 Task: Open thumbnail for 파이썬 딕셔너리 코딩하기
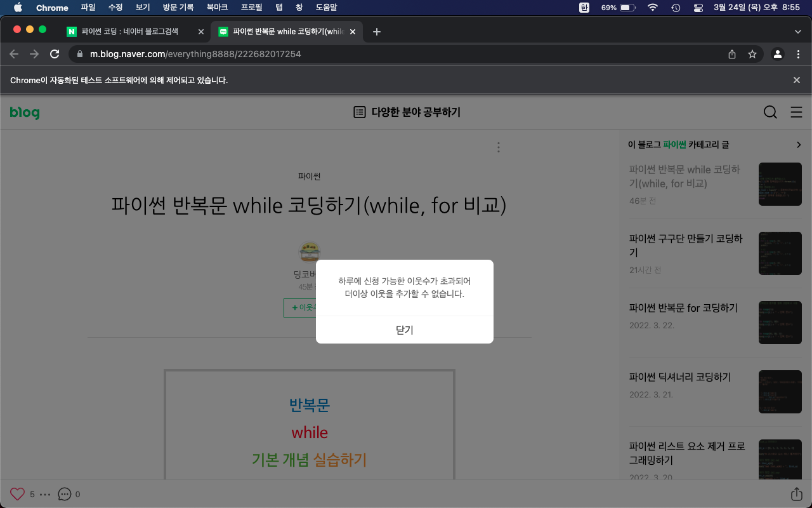click(x=780, y=391)
